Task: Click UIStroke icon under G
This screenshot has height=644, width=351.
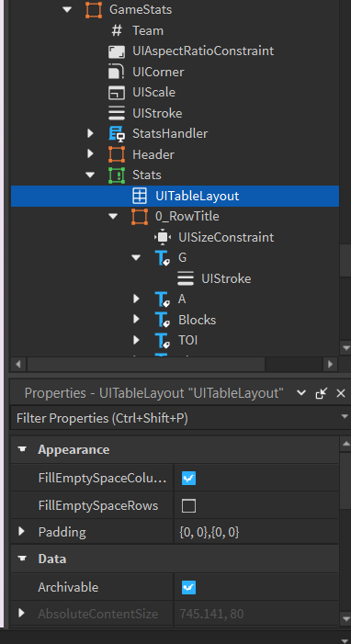Action: point(186,278)
